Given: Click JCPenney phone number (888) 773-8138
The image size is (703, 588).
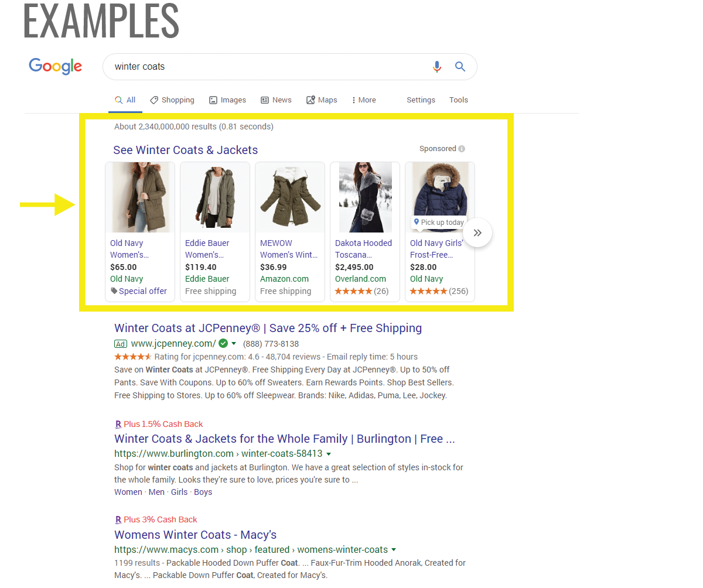Looking at the screenshot, I should click(x=271, y=344).
